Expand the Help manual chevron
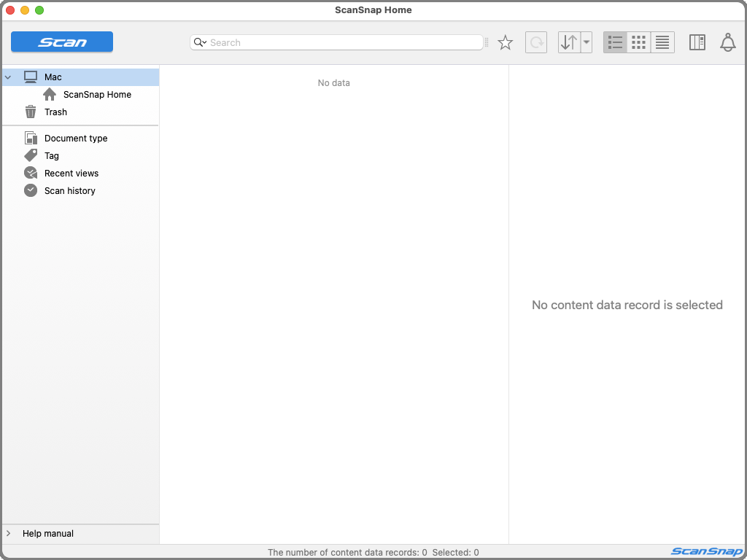 pyautogui.click(x=8, y=533)
